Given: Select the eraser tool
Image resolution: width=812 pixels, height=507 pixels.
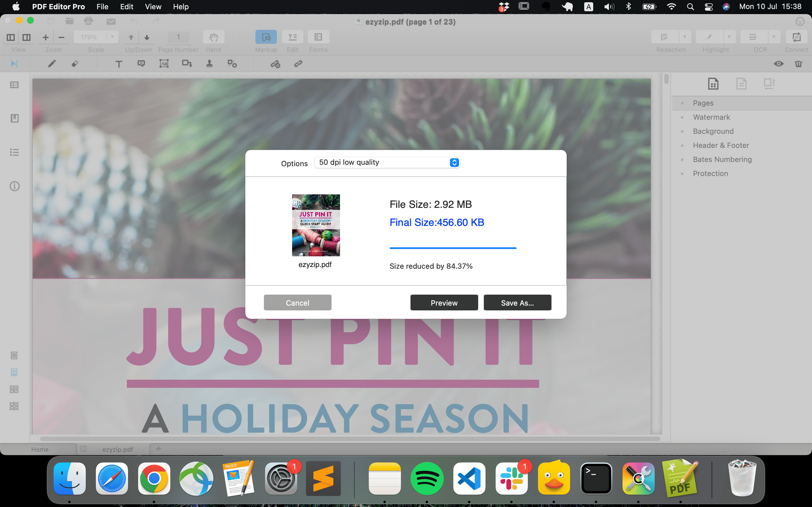Looking at the screenshot, I should 75,64.
